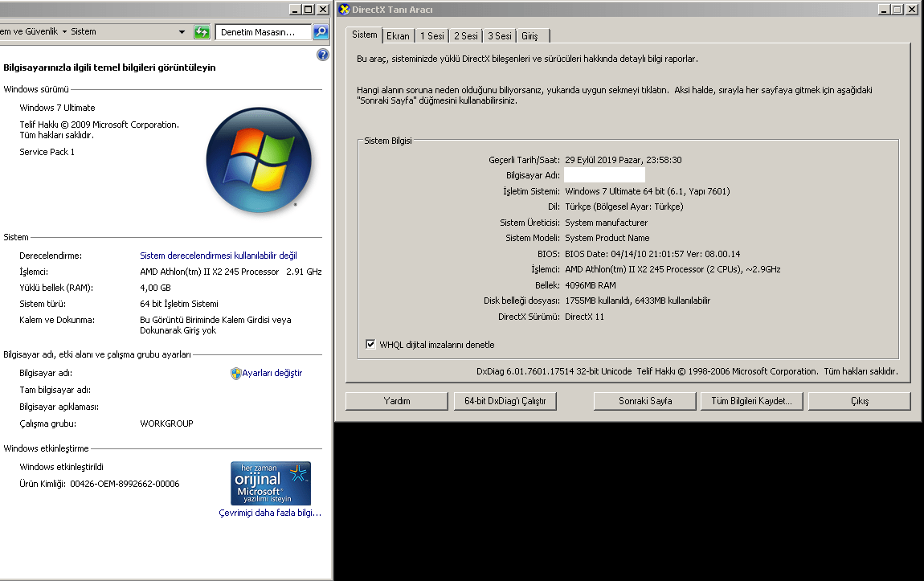This screenshot has height=581, width=924.
Task: Click the Çıkış button
Action: point(860,401)
